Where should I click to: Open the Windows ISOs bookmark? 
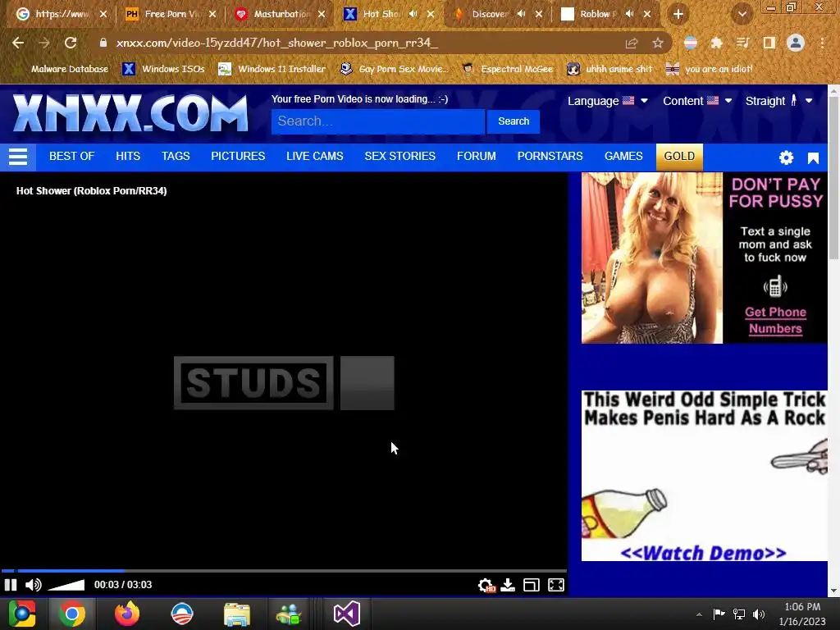tap(164, 69)
